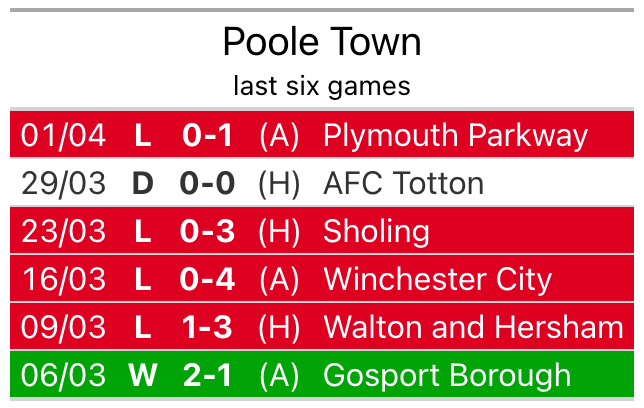The height and width of the screenshot is (408, 644).
Task: Open the Walton and Hersham team name
Action: point(473,327)
